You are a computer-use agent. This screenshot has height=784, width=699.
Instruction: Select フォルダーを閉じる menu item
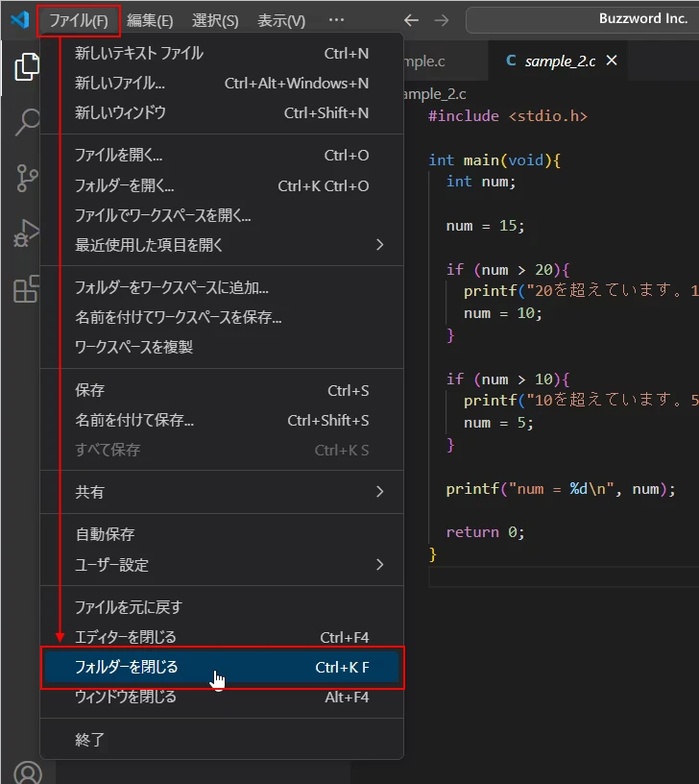click(x=222, y=667)
